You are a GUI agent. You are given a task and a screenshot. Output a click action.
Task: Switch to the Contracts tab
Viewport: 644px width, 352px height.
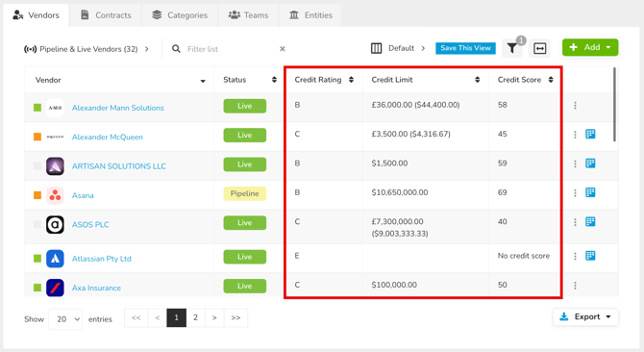tap(106, 15)
